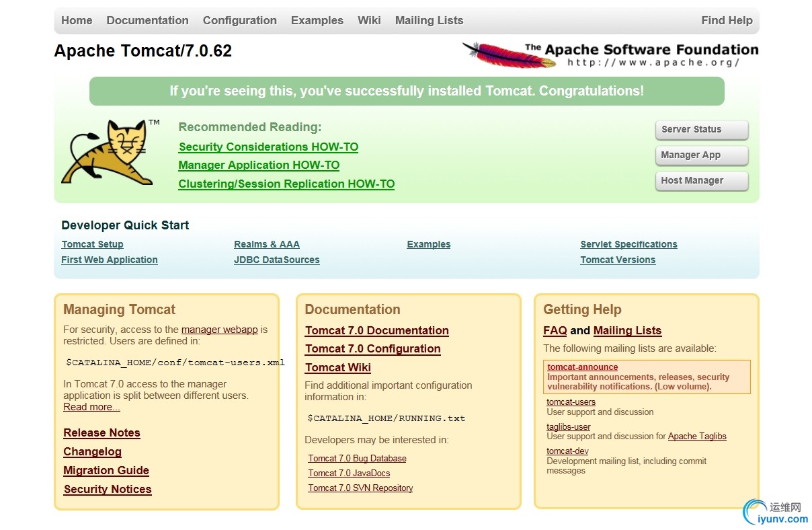
Task: Open Security Considerations HOW-TO link
Action: pos(268,147)
